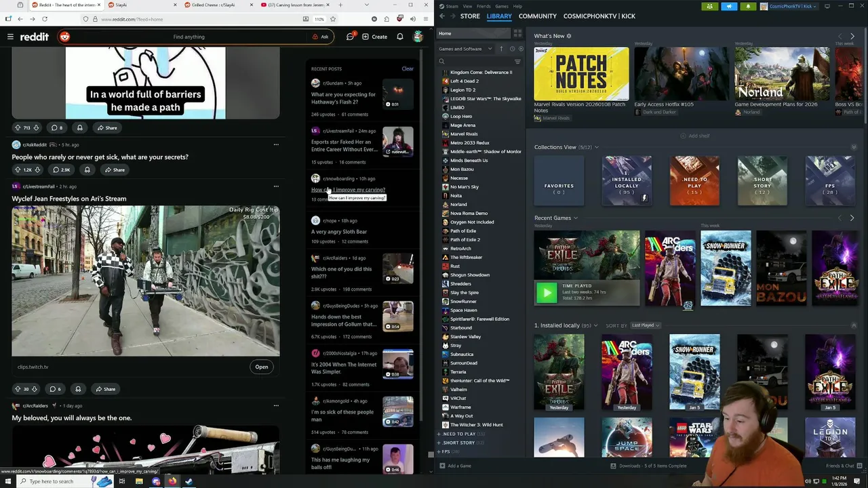Open What's New settings gear in Steam

pos(569,36)
